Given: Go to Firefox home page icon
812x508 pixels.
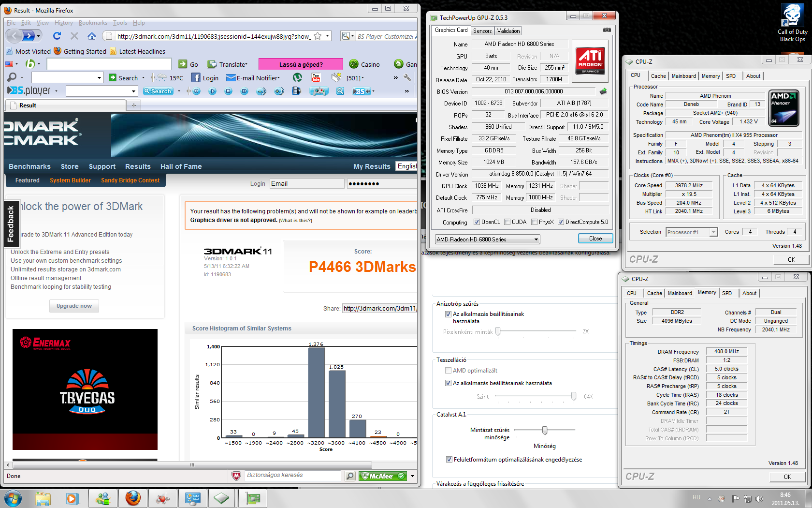Looking at the screenshot, I should coord(92,36).
